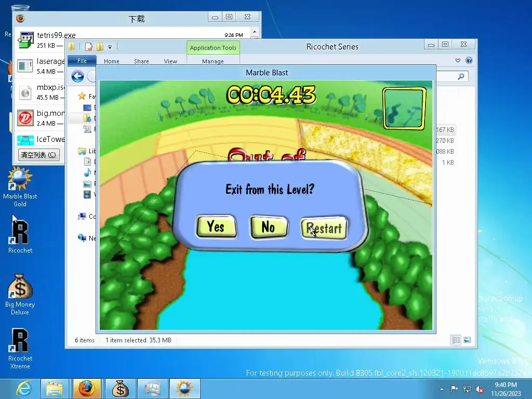Open File Explorer from the taskbar
This screenshot has height=399, width=532.
55,389
